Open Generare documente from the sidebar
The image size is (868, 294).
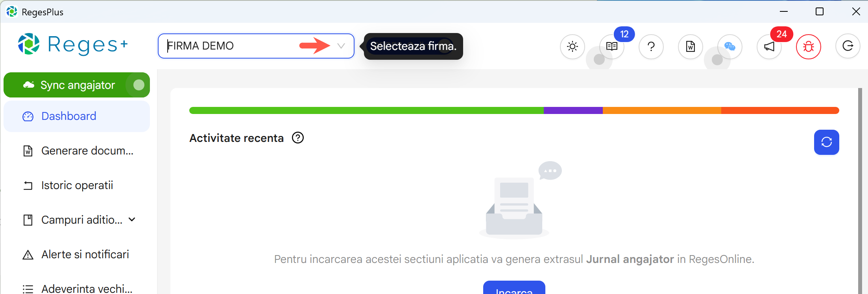click(x=87, y=151)
